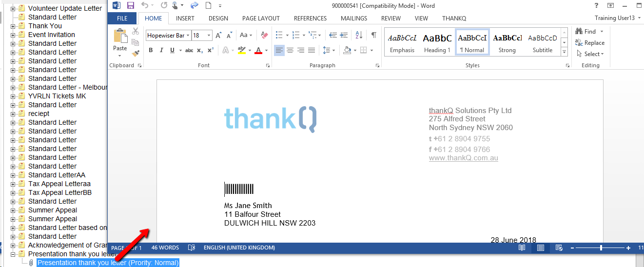
Task: Create a new blank document icon
Action: [x=208, y=5]
